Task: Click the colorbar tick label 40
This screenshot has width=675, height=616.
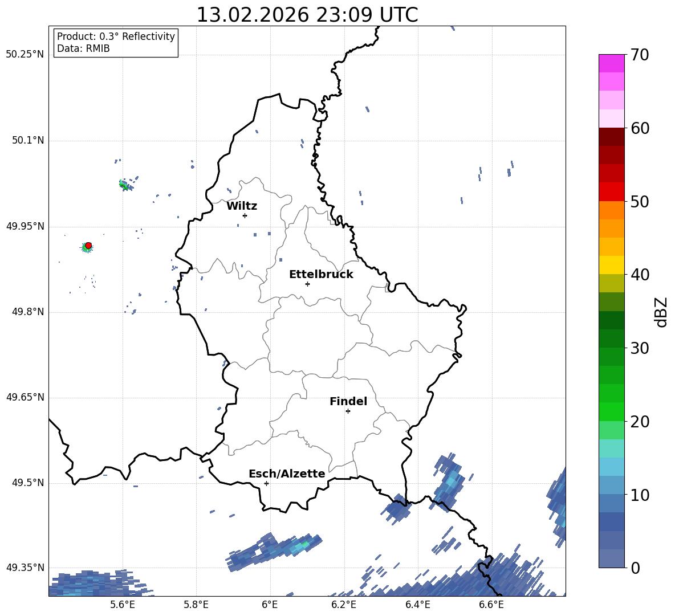Action: [640, 275]
